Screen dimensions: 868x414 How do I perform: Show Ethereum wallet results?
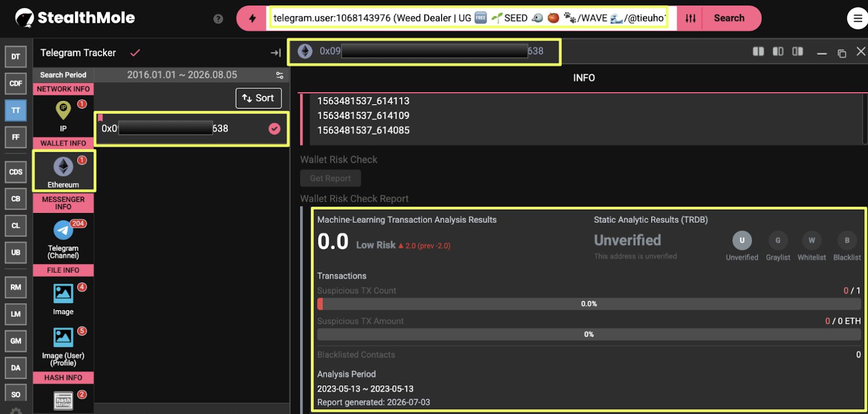click(x=63, y=171)
